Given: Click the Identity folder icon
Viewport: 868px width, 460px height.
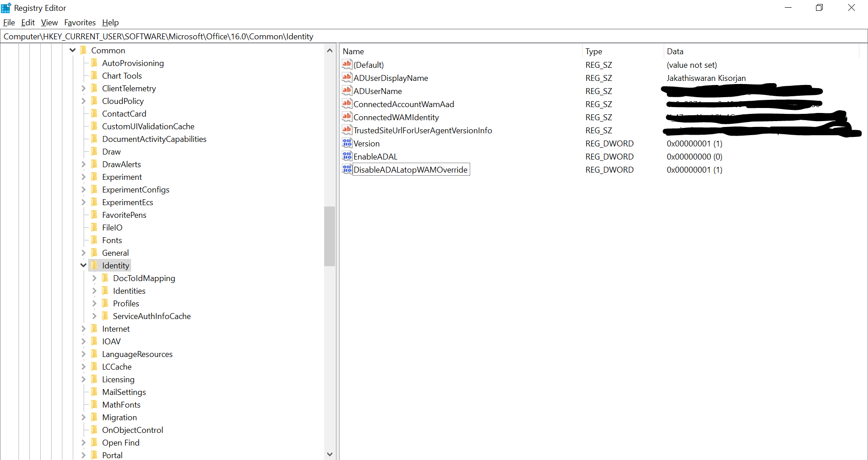Looking at the screenshot, I should click(x=94, y=265).
